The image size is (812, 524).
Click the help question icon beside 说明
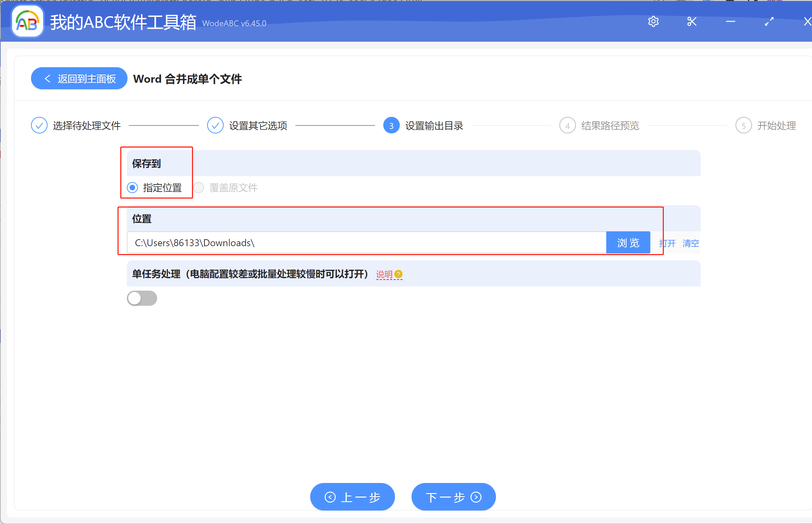pos(399,274)
